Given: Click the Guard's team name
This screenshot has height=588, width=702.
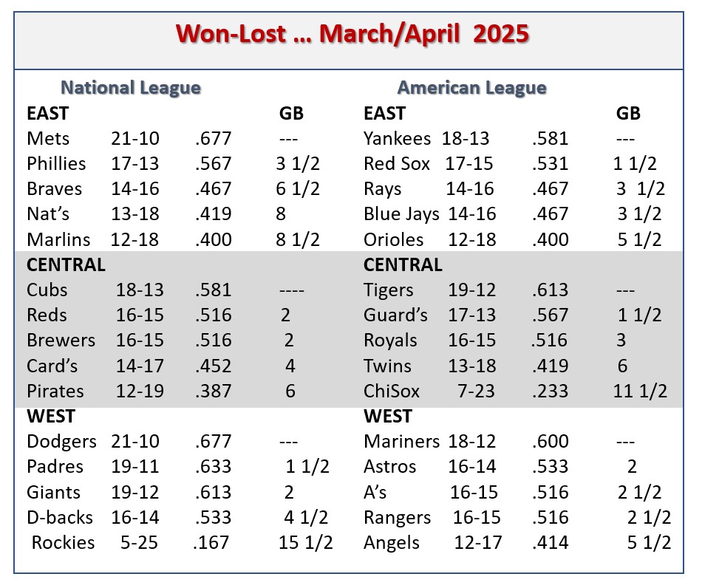Looking at the screenshot, I should pos(396,315).
